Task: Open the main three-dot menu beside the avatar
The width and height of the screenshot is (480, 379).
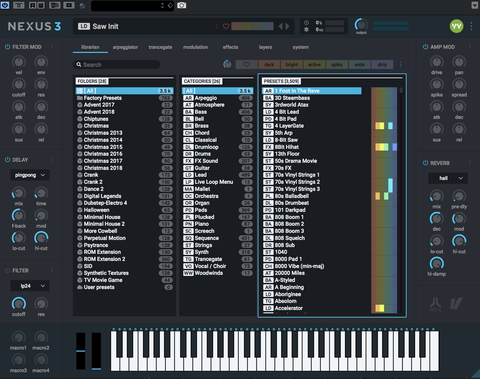Action: (x=471, y=26)
